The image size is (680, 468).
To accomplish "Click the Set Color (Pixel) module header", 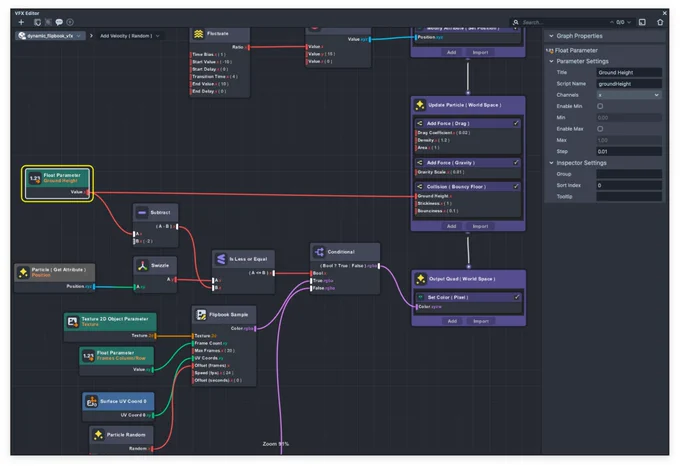I will coord(468,297).
